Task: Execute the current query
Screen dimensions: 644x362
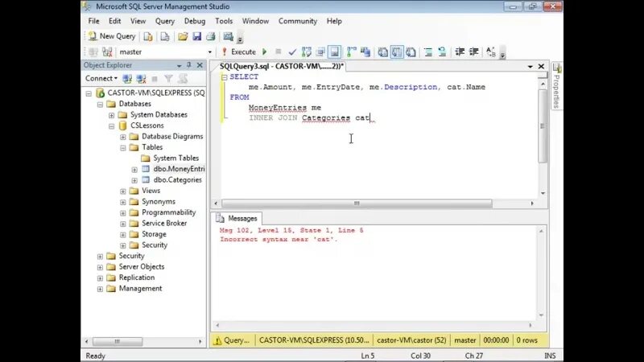Action: point(238,51)
